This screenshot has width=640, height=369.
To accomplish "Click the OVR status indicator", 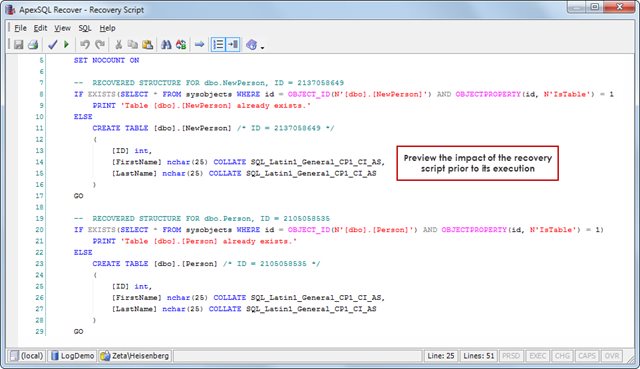I will click(x=611, y=356).
